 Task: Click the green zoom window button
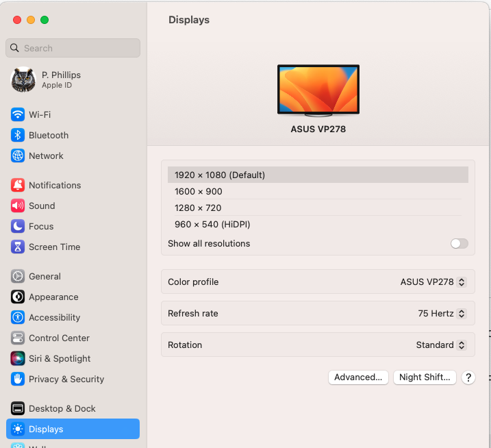click(x=45, y=20)
